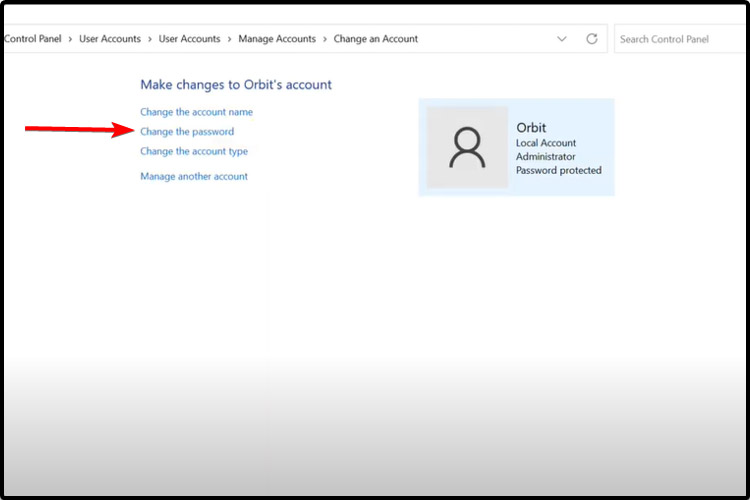Select User Accounts breadcrumb next to Control Panel
This screenshot has height=500, width=750.
pyautogui.click(x=109, y=39)
